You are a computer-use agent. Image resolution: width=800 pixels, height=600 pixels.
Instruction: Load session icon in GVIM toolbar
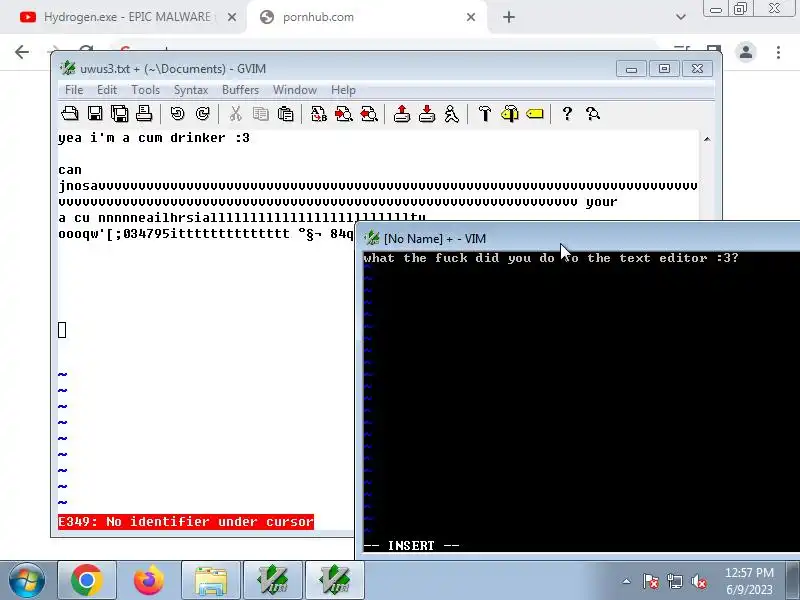[x=402, y=113]
